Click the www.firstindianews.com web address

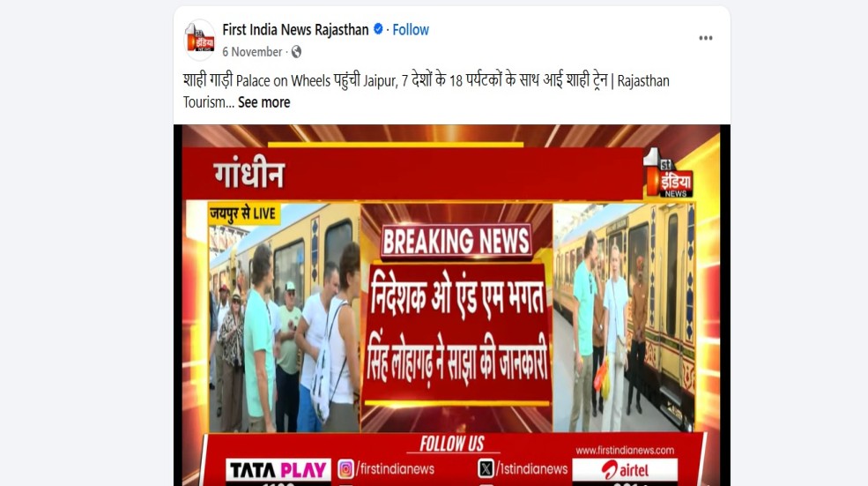click(625, 450)
